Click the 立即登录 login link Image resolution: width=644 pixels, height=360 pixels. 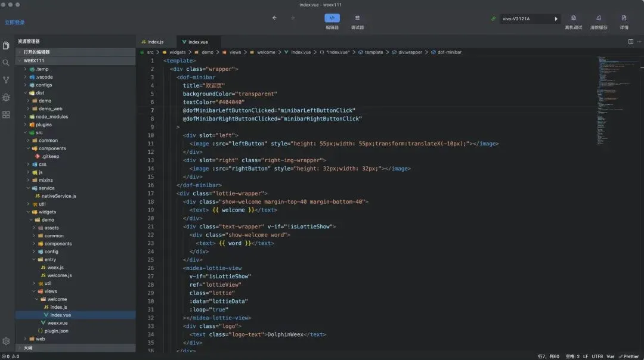click(x=15, y=23)
